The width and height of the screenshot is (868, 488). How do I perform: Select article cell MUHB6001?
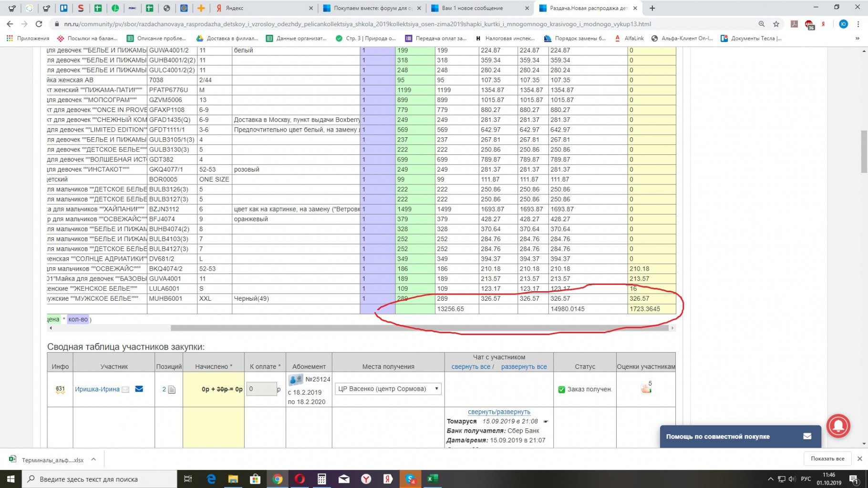(172, 298)
